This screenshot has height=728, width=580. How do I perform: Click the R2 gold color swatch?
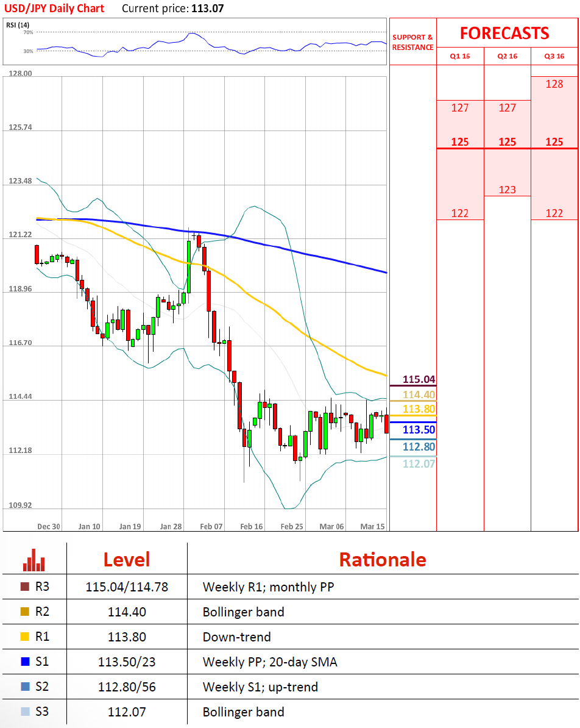[x=25, y=612]
